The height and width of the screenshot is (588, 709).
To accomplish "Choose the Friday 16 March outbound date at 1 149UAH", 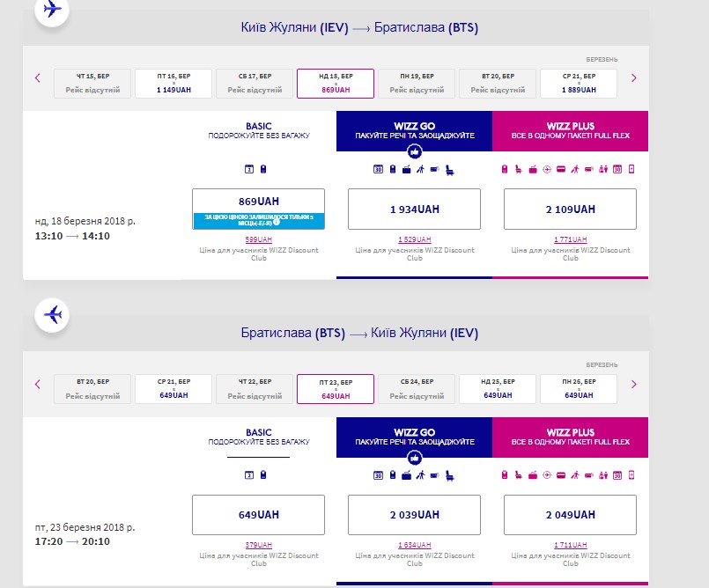I will click(x=174, y=84).
